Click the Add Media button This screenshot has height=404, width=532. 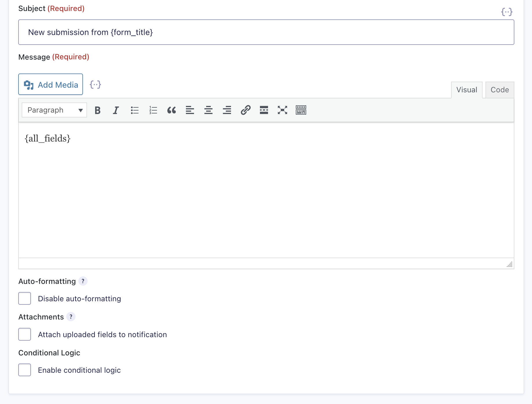[51, 84]
